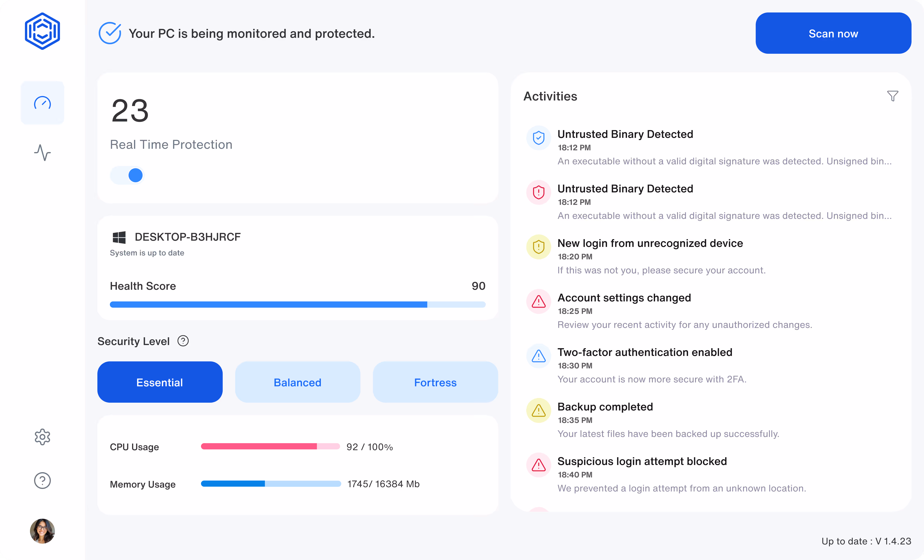Screen dimensions: 924x560
Task: Open the activity pulse sidebar icon
Action: [42, 152]
